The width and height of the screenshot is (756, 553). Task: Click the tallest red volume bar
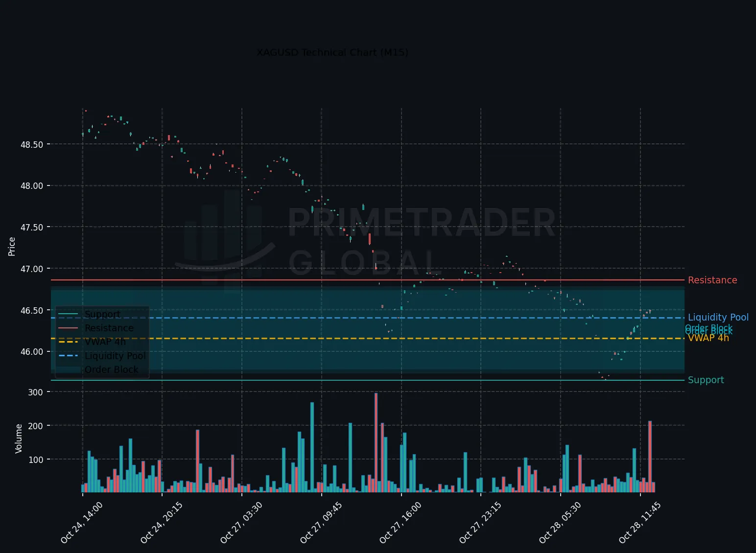376,442
